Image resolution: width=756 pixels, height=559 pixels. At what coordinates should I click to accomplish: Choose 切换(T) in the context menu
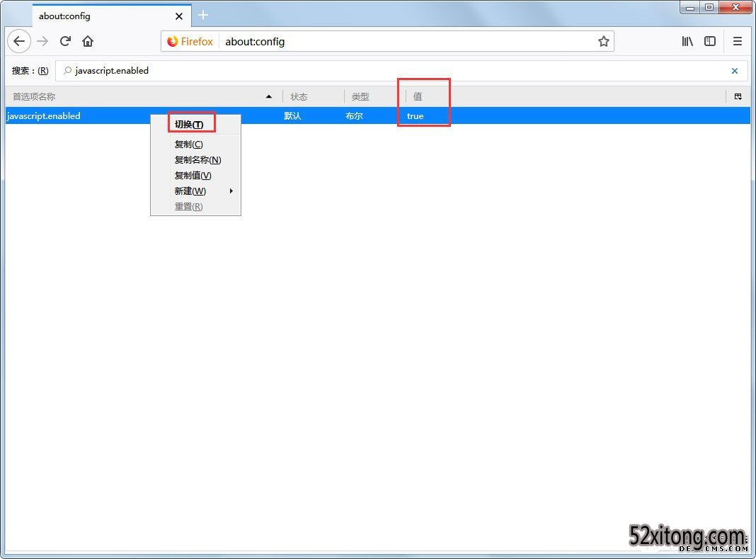196,125
